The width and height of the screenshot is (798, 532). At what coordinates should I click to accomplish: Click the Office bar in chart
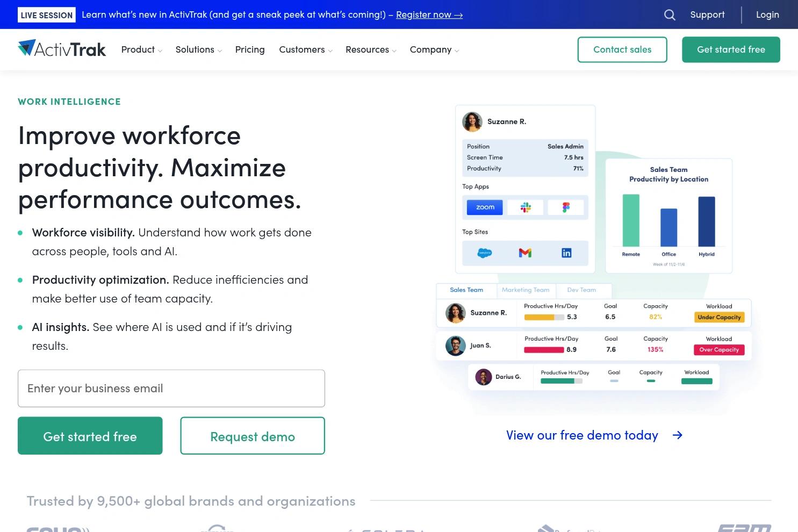point(668,227)
